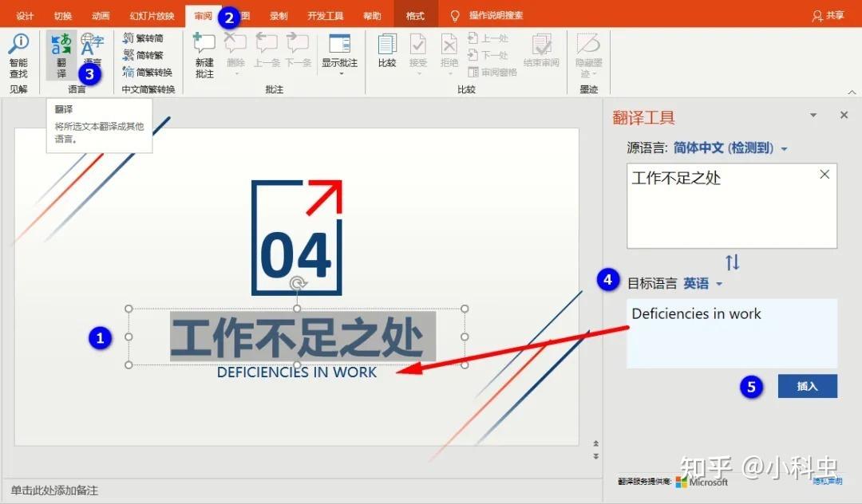Expand Reject dropdown arrow
Image resolution: width=862 pixels, height=504 pixels.
coord(449,73)
